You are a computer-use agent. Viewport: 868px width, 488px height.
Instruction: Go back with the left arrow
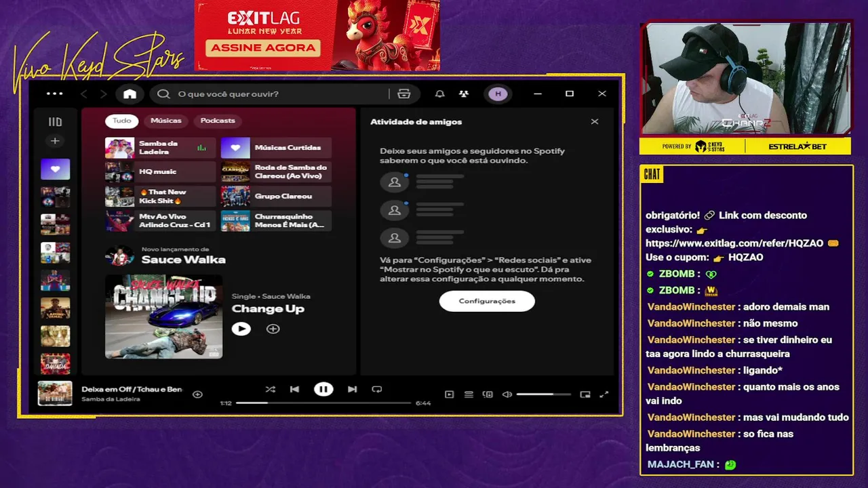tap(84, 94)
